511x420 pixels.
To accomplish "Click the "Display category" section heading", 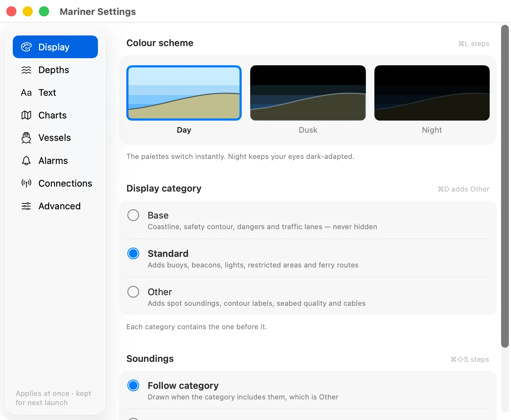I will 164,188.
